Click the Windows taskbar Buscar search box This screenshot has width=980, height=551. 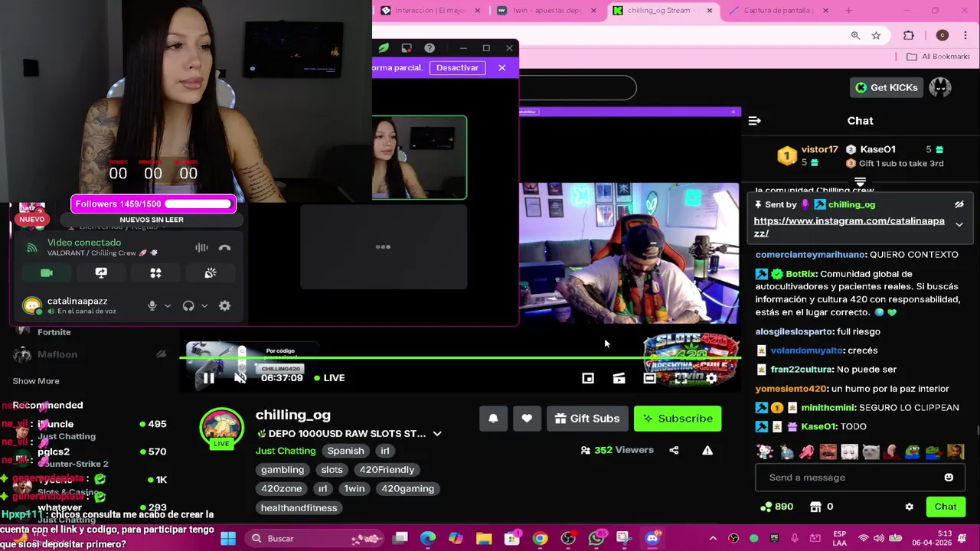point(314,539)
